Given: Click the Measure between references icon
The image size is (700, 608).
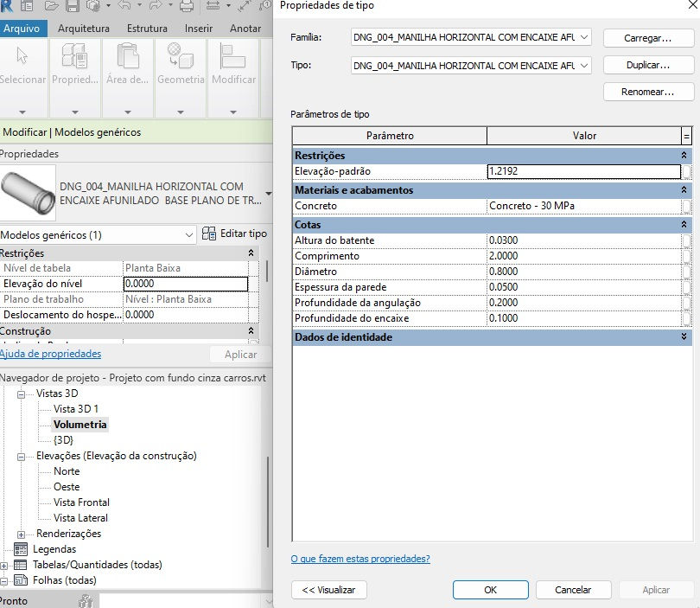Looking at the screenshot, I should click(x=213, y=6).
